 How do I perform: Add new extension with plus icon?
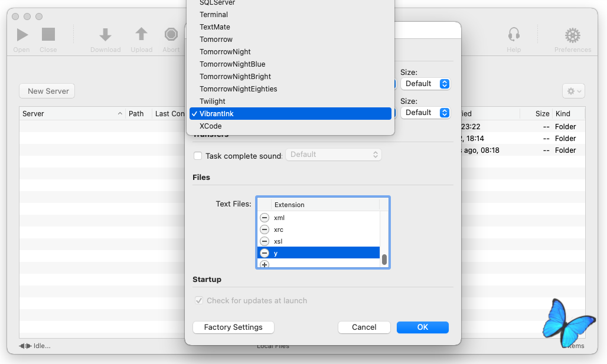tap(265, 264)
